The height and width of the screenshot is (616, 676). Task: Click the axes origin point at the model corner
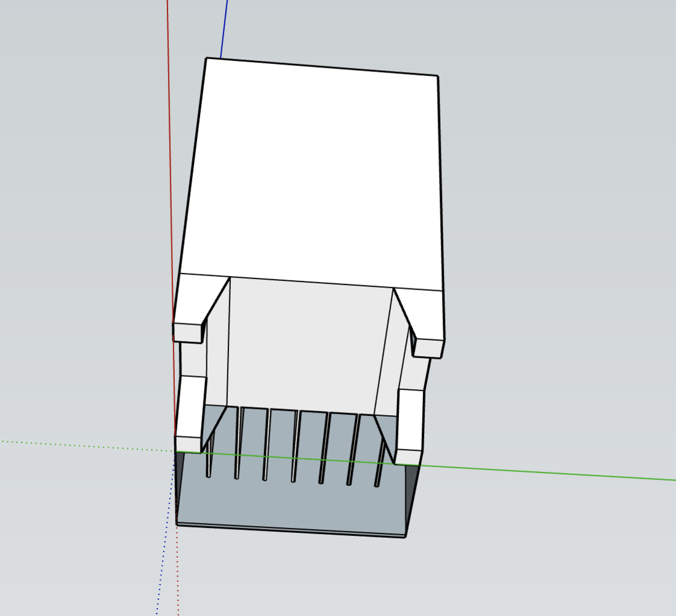[x=175, y=452]
